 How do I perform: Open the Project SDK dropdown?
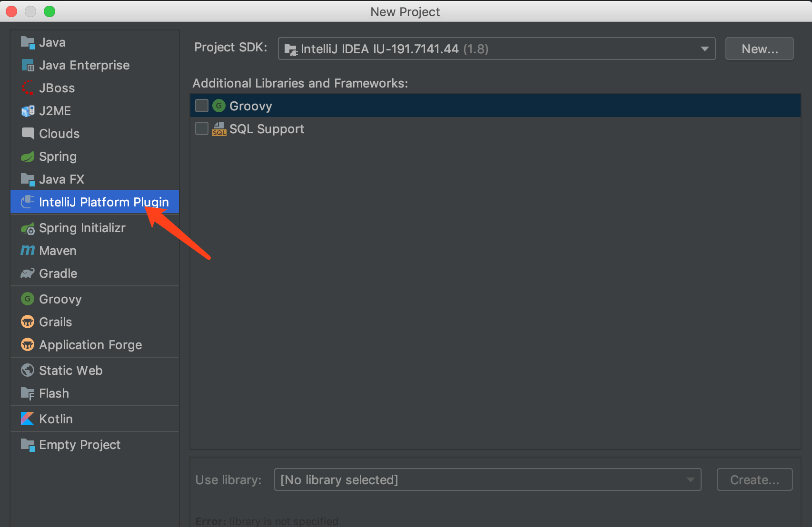(x=496, y=49)
